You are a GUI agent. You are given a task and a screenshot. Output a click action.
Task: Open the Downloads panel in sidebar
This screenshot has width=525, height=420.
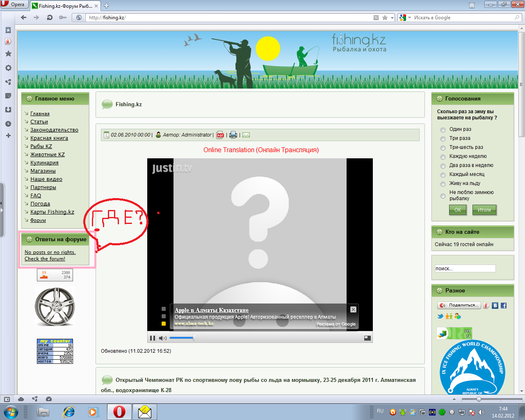[8, 110]
